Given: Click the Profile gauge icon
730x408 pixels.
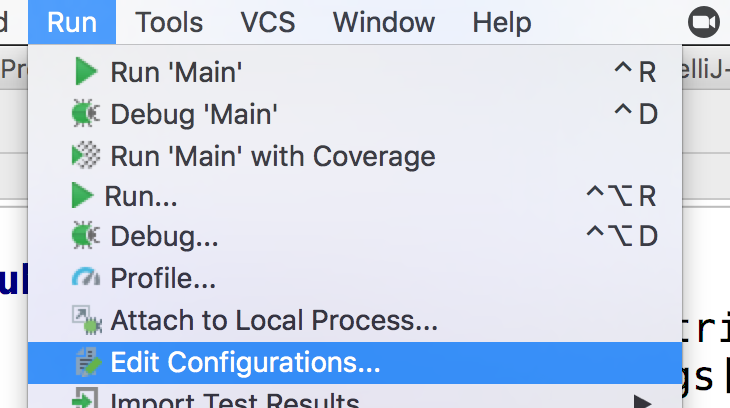Looking at the screenshot, I should click(86, 277).
